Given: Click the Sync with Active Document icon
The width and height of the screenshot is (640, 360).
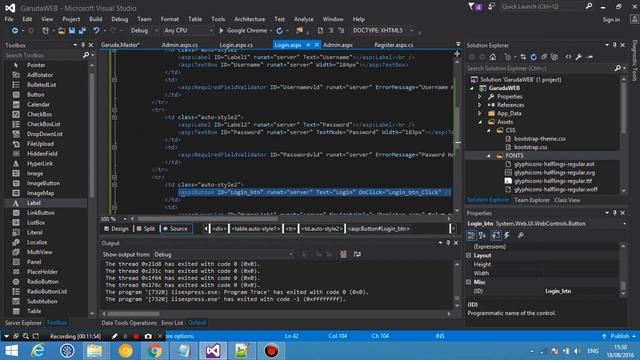Looking at the screenshot, I should pyautogui.click(x=523, y=57).
